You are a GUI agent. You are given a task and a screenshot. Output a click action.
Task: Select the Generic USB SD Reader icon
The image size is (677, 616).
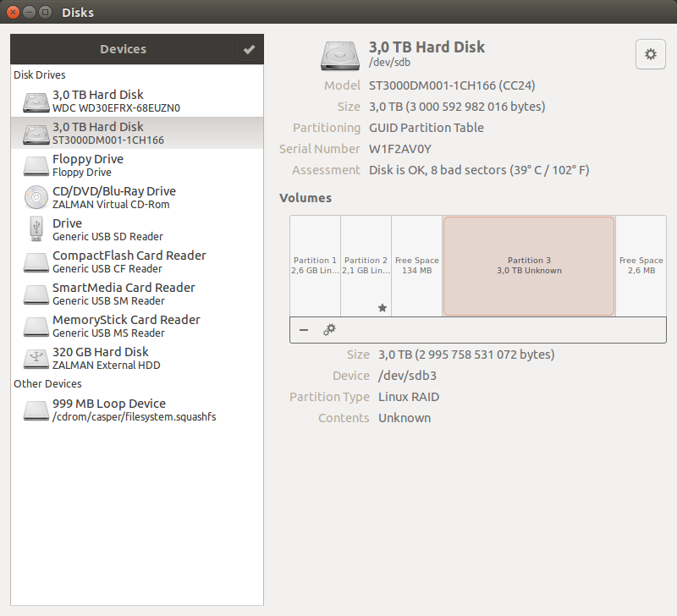36,230
